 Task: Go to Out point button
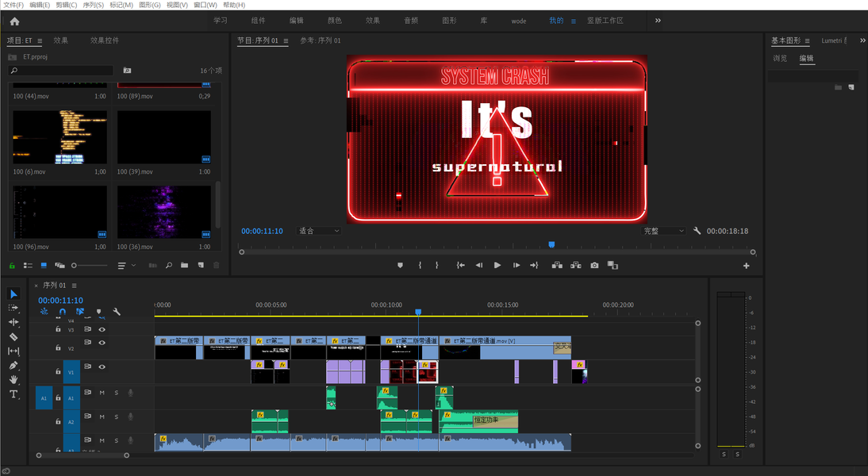(534, 266)
